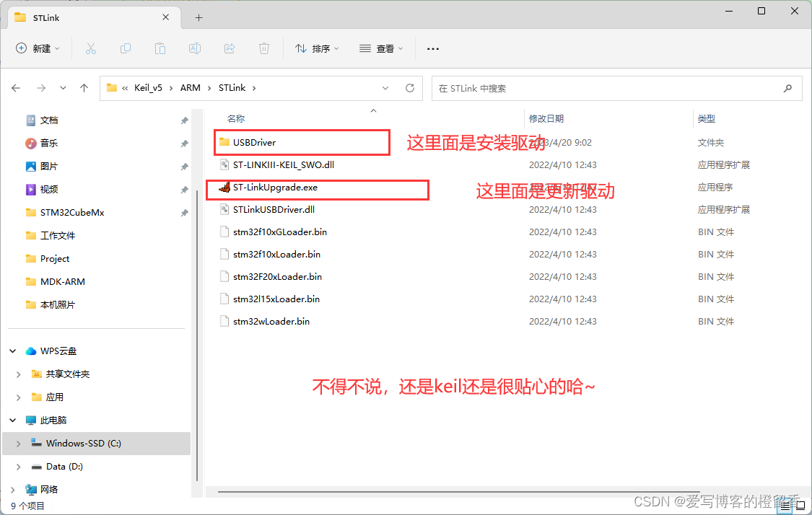
Task: Open STM32CubeMx in sidebar
Action: coord(72,213)
